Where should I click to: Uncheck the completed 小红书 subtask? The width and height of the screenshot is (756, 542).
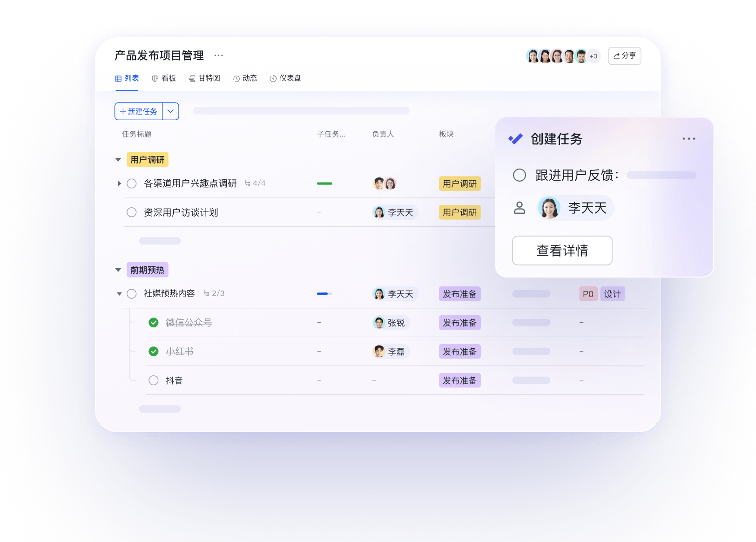click(x=154, y=352)
